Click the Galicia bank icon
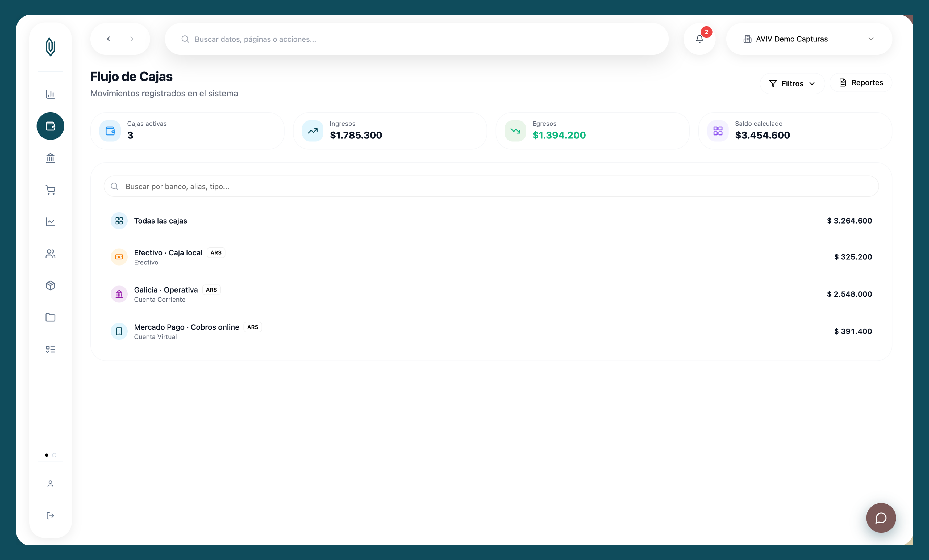Image resolution: width=929 pixels, height=560 pixels. pyautogui.click(x=119, y=294)
